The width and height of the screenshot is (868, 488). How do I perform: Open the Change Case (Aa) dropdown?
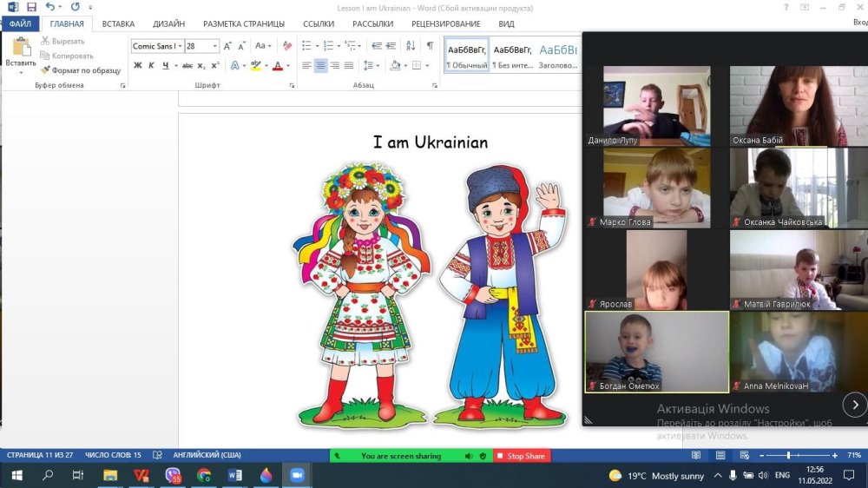(x=263, y=46)
